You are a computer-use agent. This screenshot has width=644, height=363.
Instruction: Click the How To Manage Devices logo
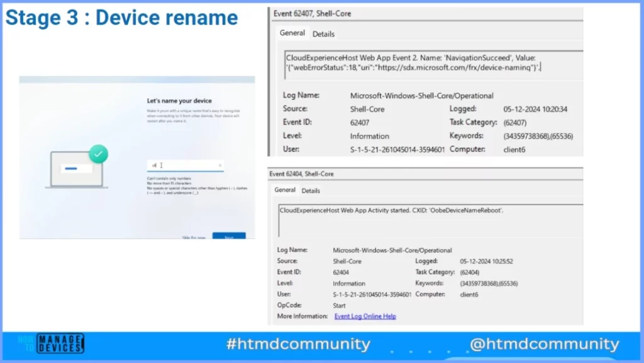tap(52, 343)
